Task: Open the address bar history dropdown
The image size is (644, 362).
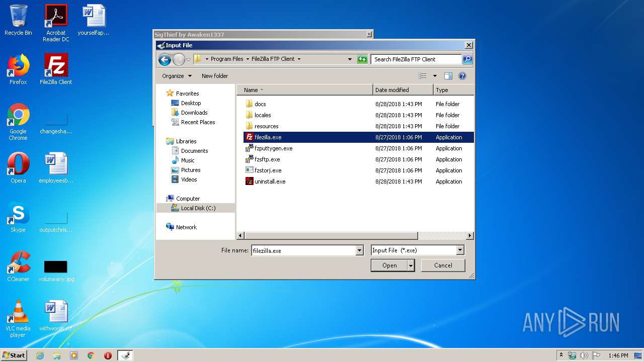Action: 350,59
